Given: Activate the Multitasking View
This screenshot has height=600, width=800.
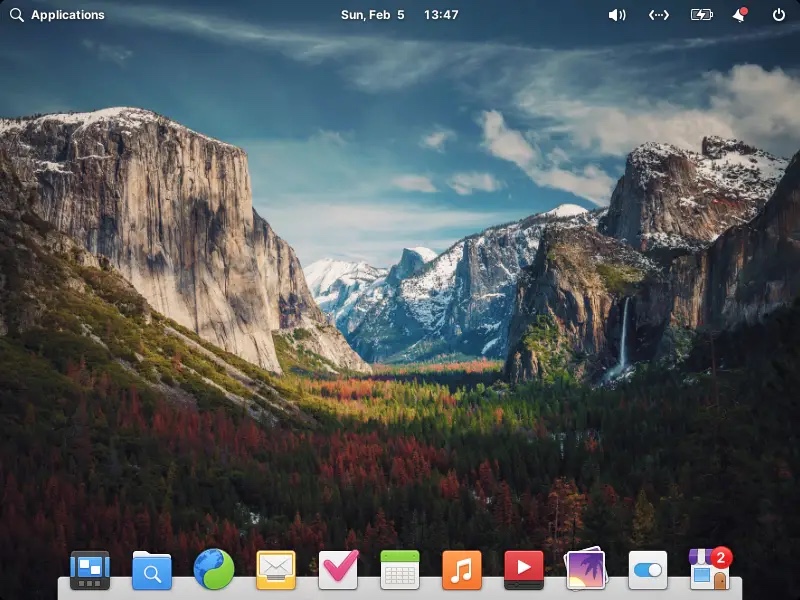Looking at the screenshot, I should pos(90,568).
